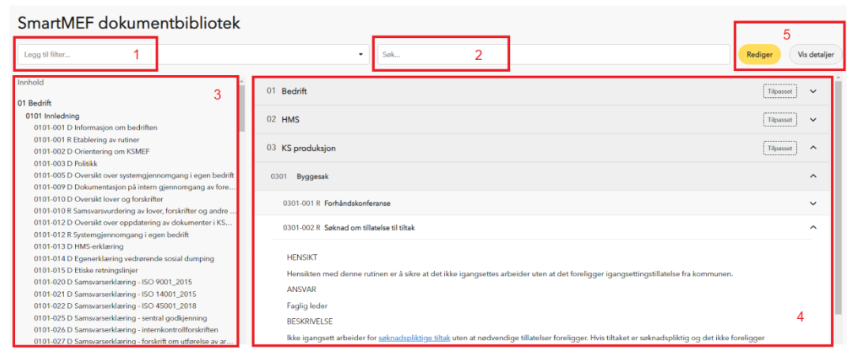Collapse '0301-002 R Søknad om tillatelse' chevron

coord(813,227)
